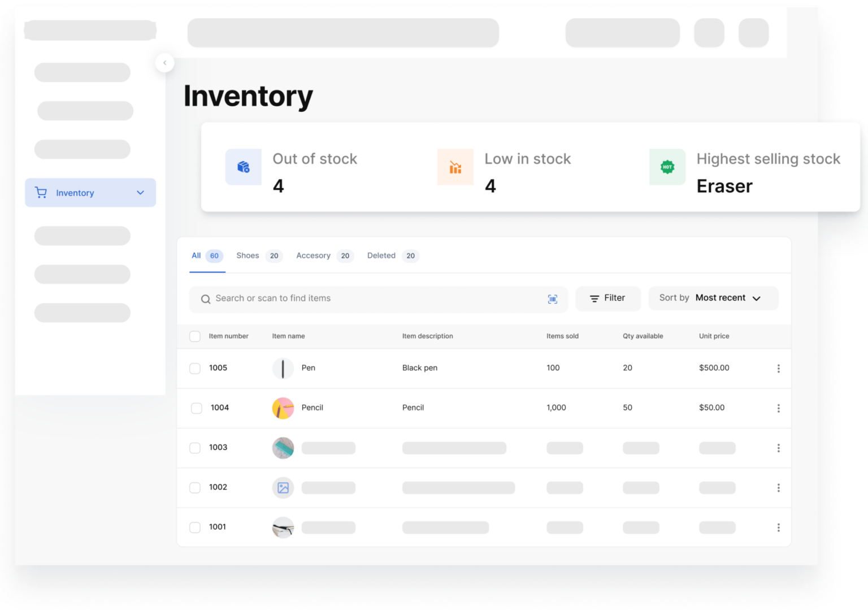Click the magnifying glass search icon

click(x=206, y=298)
